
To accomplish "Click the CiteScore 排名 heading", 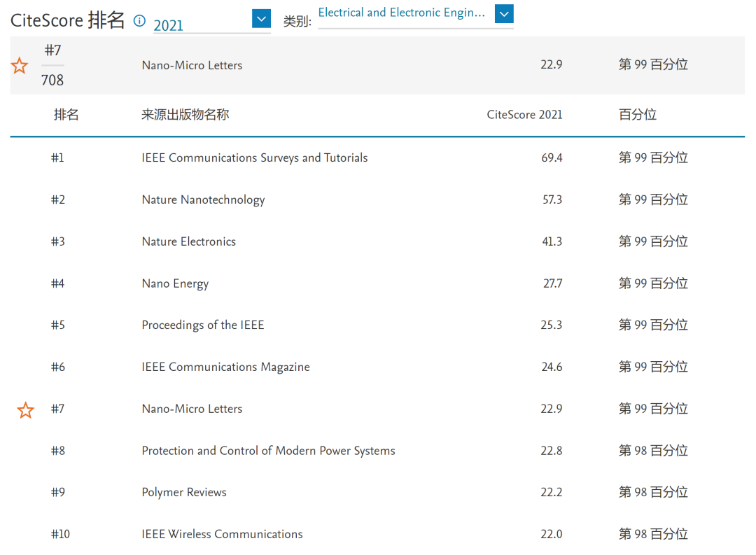I will pyautogui.click(x=67, y=20).
